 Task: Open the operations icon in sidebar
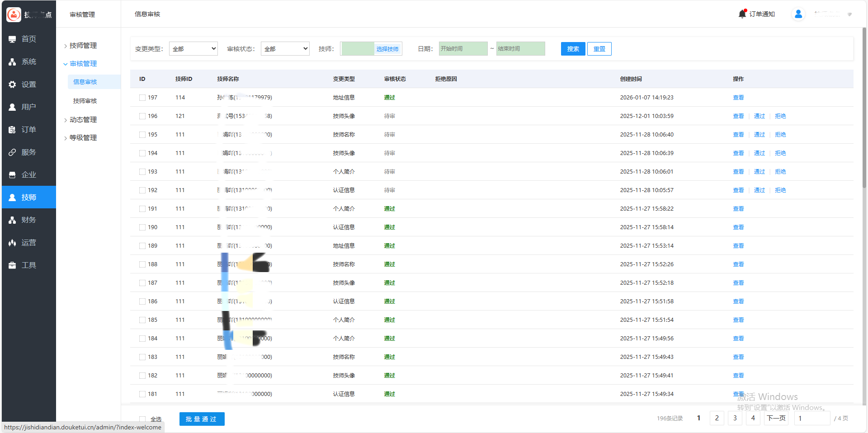click(12, 243)
